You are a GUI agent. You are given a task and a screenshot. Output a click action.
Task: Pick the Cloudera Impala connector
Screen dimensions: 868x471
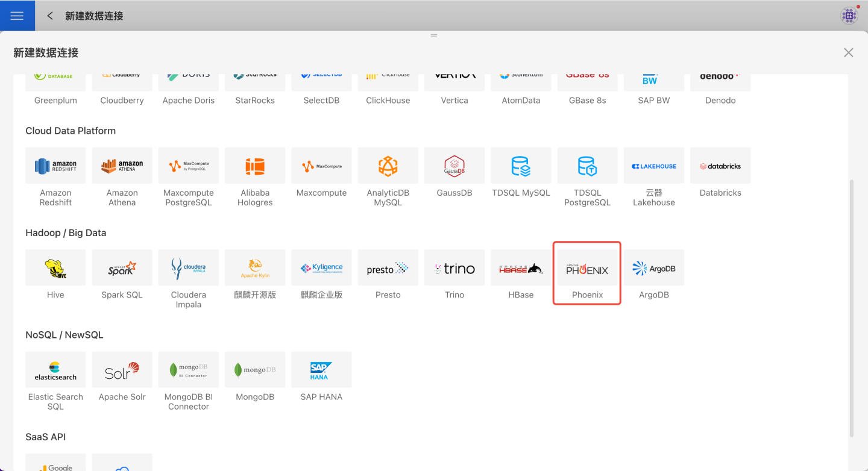click(x=189, y=269)
